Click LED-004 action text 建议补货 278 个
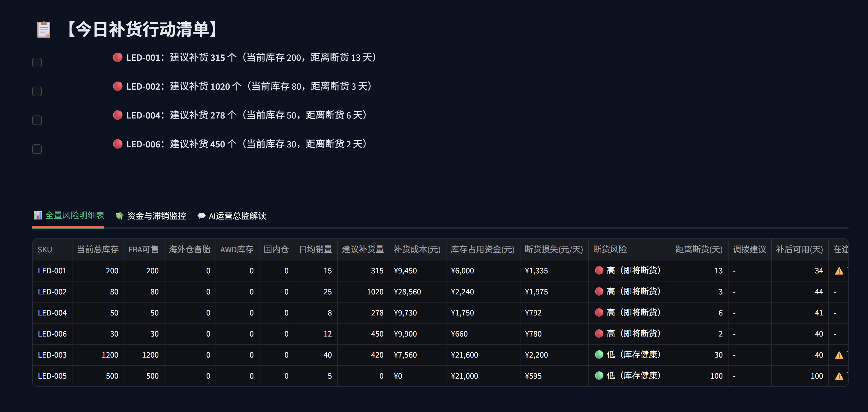This screenshot has width=868, height=412. [x=203, y=115]
